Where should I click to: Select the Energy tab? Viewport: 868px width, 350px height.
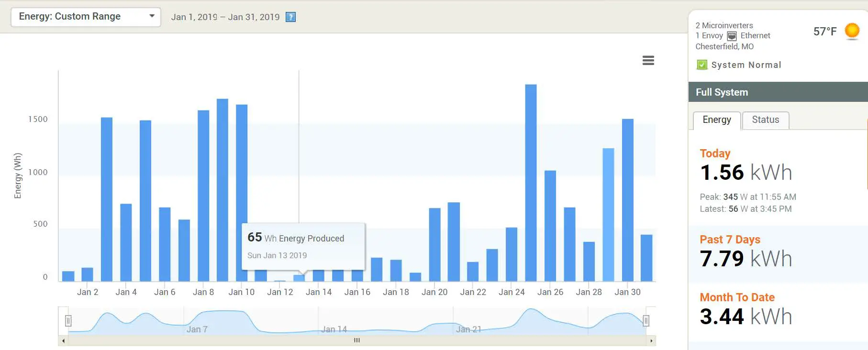point(716,120)
